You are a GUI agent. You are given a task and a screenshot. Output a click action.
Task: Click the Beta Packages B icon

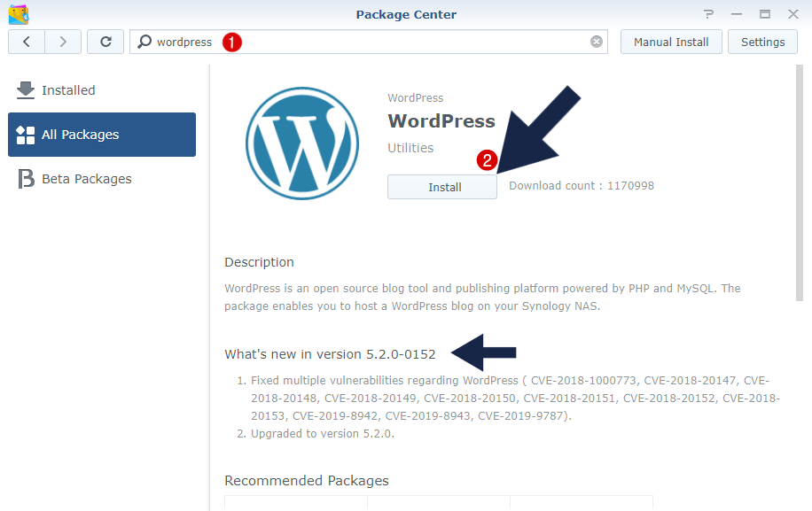[x=26, y=179]
